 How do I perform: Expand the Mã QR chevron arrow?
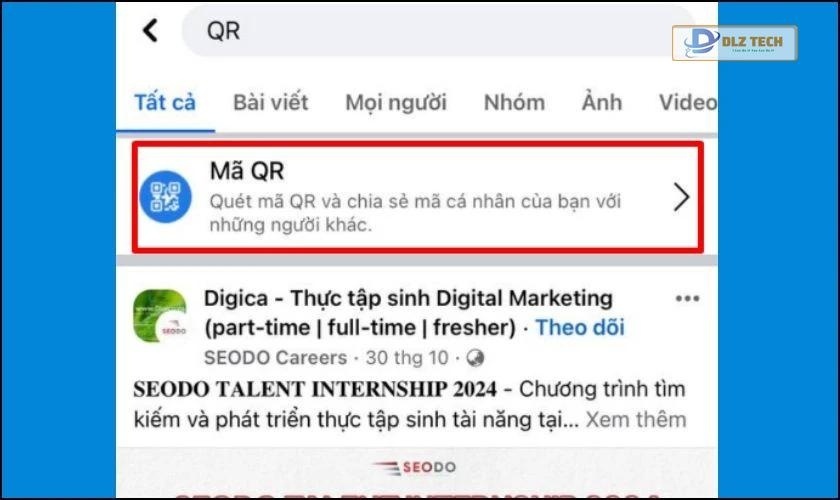[681, 197]
